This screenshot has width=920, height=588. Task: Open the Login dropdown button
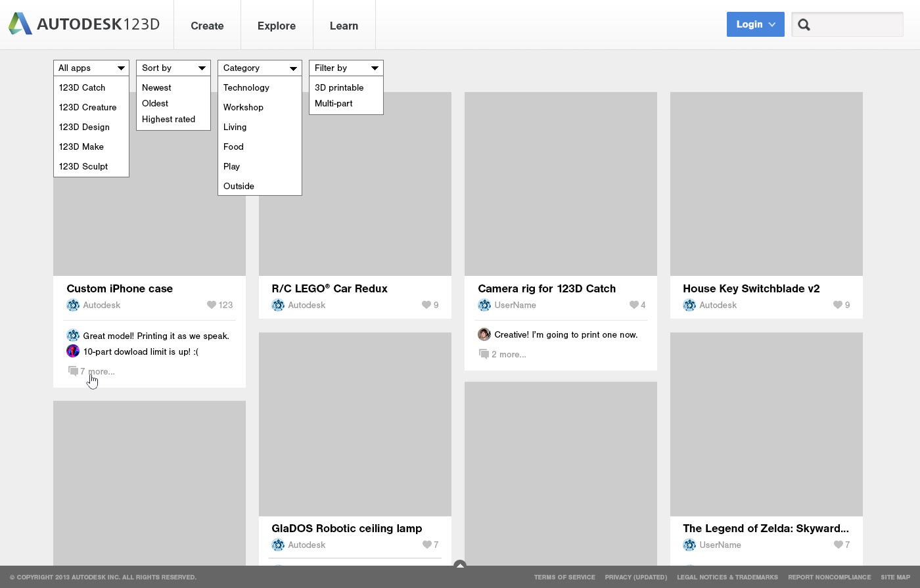(756, 24)
